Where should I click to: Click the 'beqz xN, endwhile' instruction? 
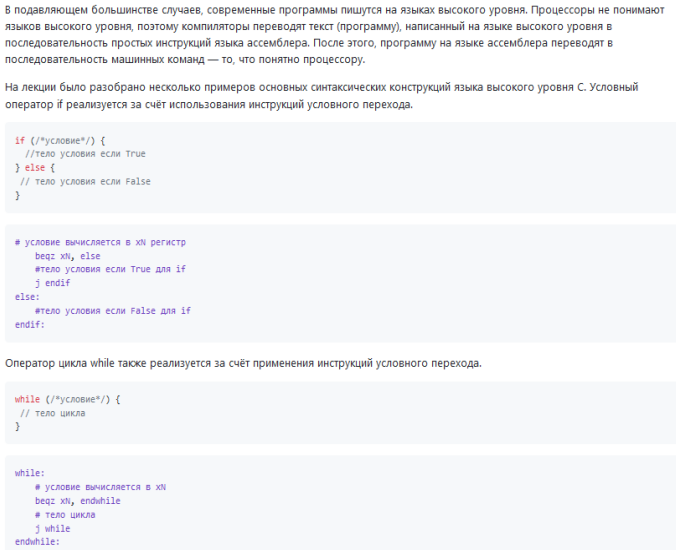tap(78, 501)
